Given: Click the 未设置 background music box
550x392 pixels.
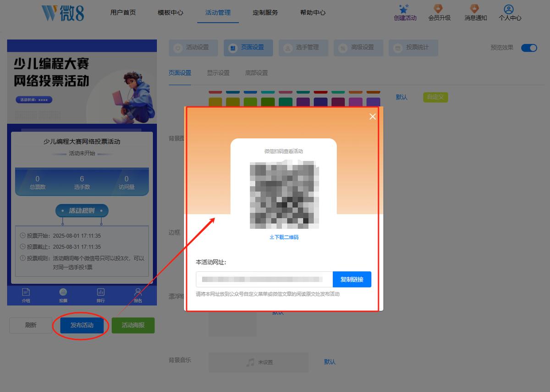Looking at the screenshot, I should [258, 362].
